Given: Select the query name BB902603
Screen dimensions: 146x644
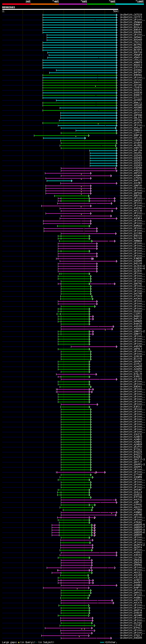Looking at the screenshot, I should pos(8,7).
